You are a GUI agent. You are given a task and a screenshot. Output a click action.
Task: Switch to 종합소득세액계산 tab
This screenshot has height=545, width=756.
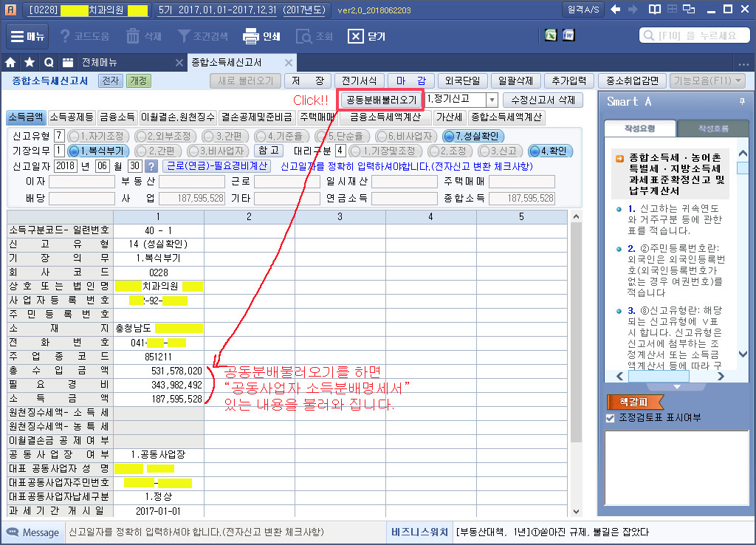506,117
